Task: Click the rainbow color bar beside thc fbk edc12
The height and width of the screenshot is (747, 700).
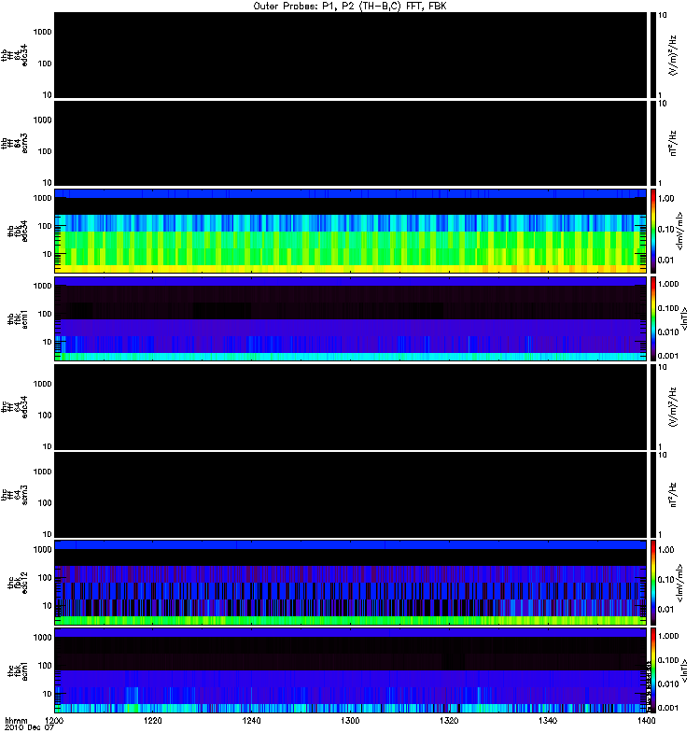Action: click(x=652, y=582)
